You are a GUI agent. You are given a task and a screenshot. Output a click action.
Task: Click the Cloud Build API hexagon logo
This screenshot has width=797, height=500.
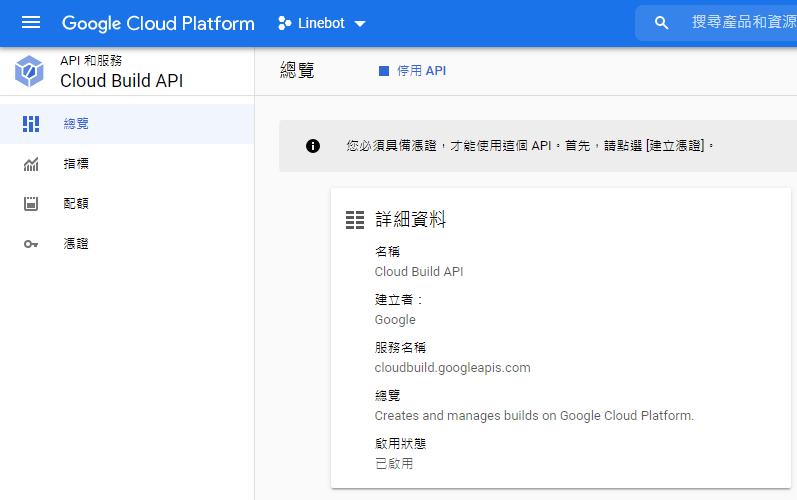pos(29,71)
